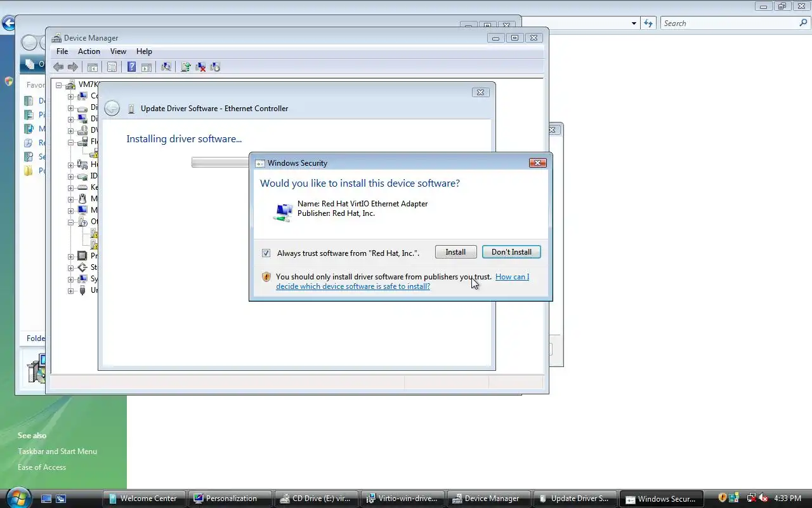Viewport: 812px width, 508px height.
Task: Click the Music favorite link icon in sidebar
Action: coord(29,129)
